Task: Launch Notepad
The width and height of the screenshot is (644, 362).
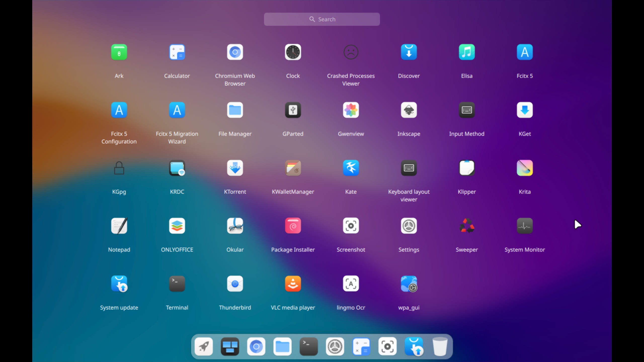Action: 119,226
